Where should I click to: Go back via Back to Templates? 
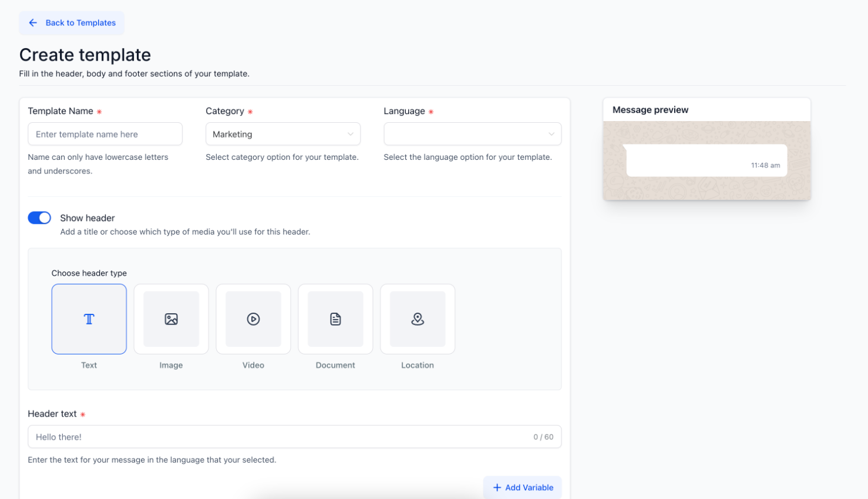(x=72, y=23)
